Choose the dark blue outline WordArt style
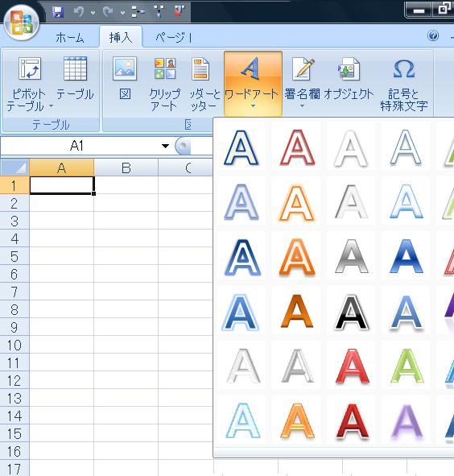This screenshot has height=476, width=454. pos(241,147)
